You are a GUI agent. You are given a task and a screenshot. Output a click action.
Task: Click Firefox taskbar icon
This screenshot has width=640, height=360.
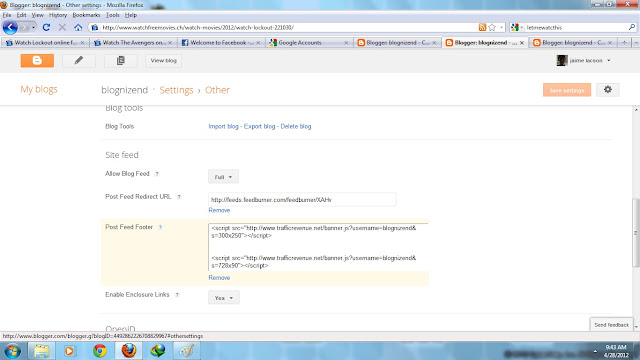(129, 351)
